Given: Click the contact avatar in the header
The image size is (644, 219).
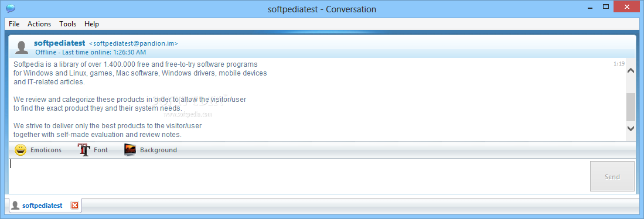Looking at the screenshot, I should (x=22, y=47).
